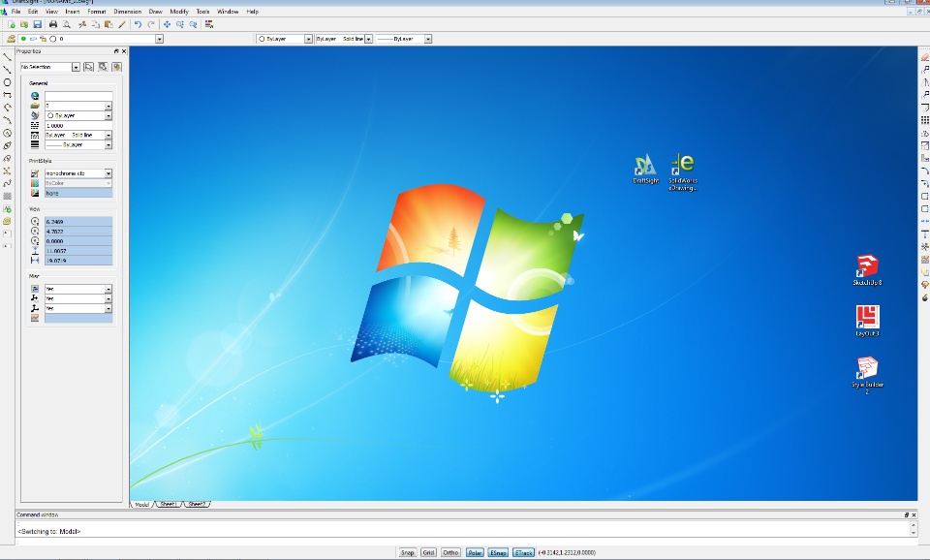Select the Infinite Line draw tool
Image resolution: width=930 pixels, height=560 pixels.
coord(7,70)
